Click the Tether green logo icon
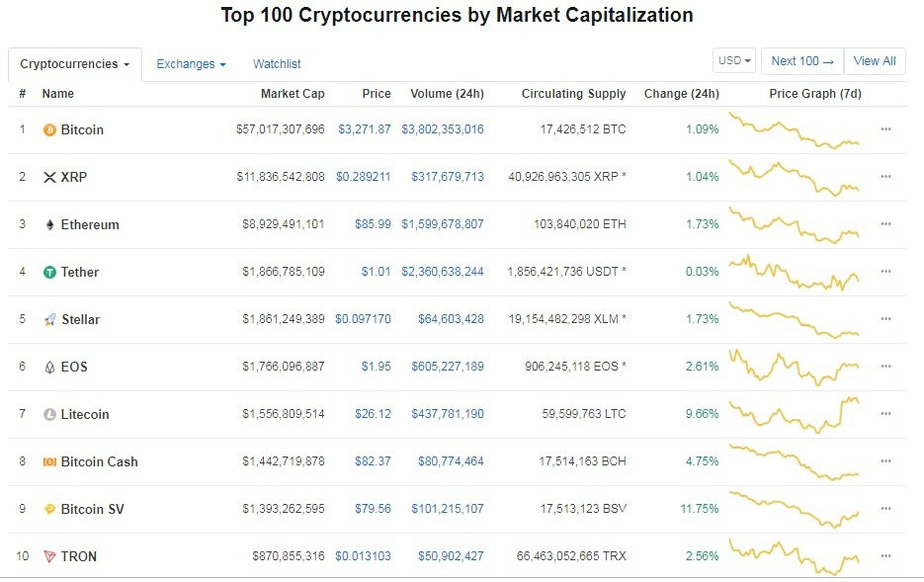 coord(49,272)
